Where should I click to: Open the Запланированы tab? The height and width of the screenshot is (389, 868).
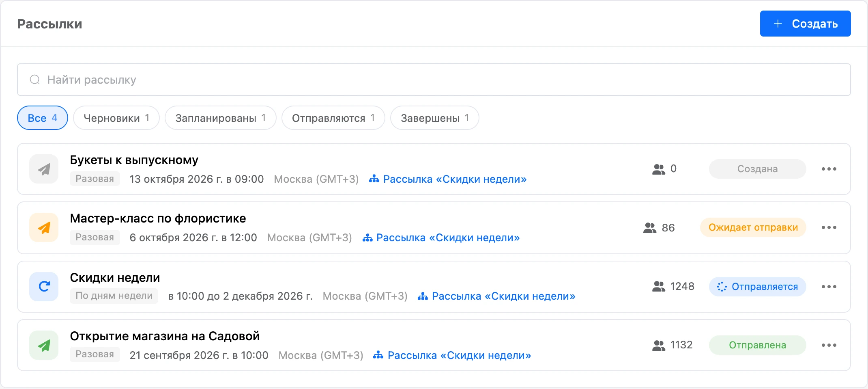click(x=221, y=118)
